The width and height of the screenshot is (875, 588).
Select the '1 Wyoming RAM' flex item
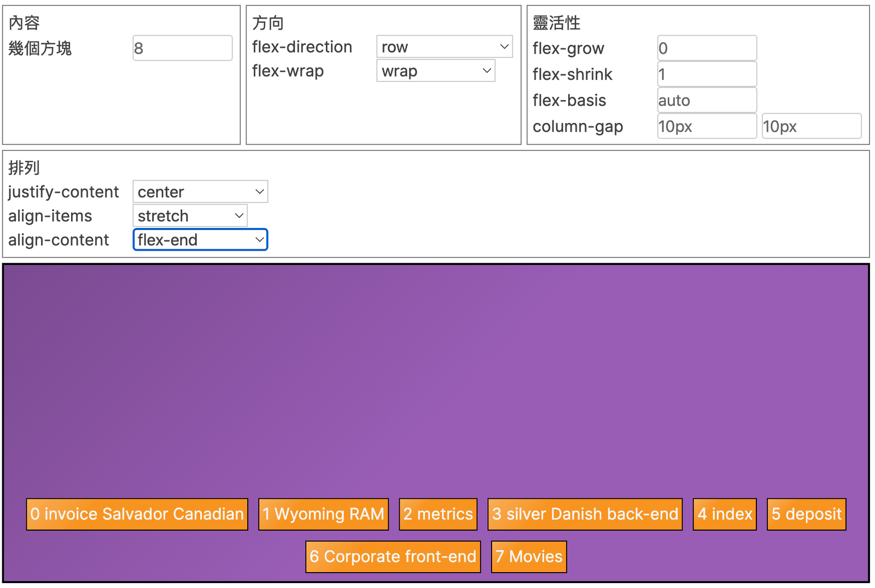click(323, 514)
